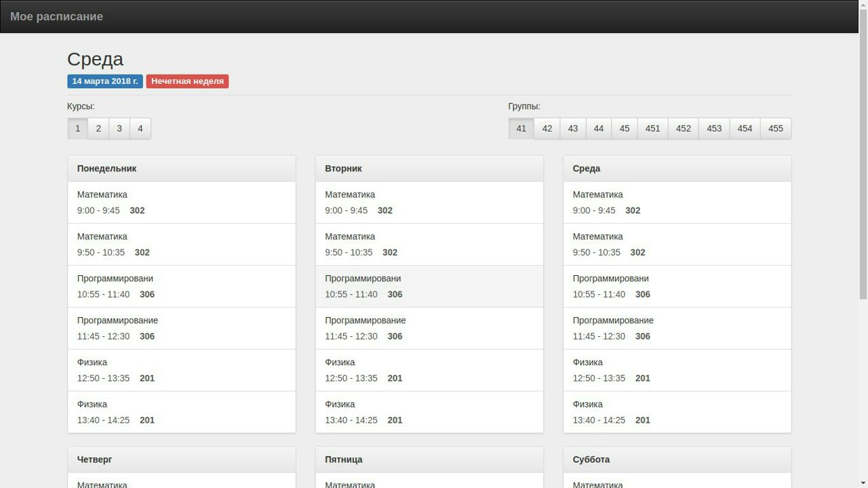Select Среда card Математика 9:50 - 10:35 lesson
This screenshot has width=868, height=488.
677,245
